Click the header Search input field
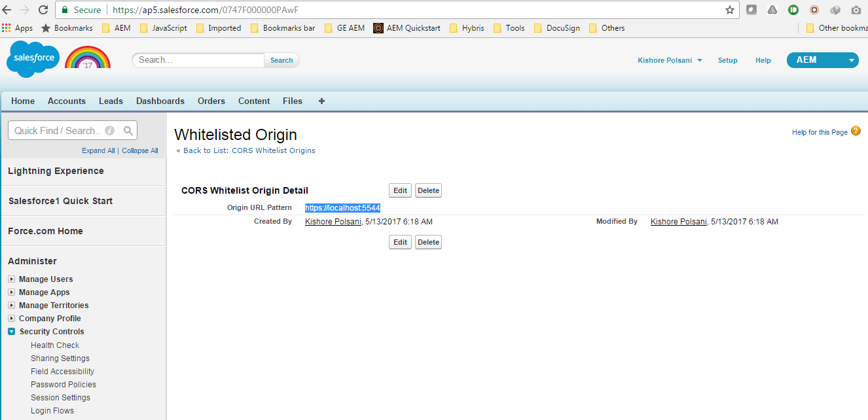Screen dimensions: 868x420 [x=199, y=60]
